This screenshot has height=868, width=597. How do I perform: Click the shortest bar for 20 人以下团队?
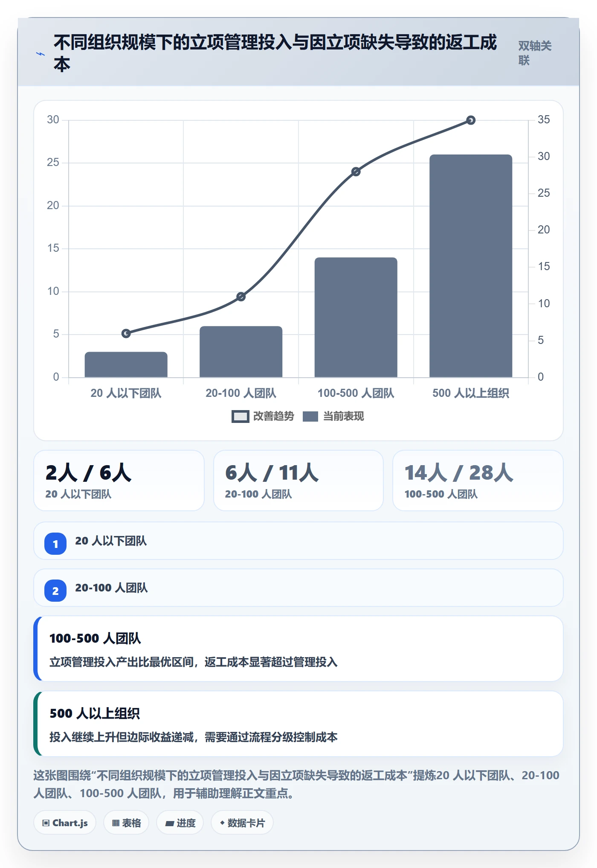[126, 364]
